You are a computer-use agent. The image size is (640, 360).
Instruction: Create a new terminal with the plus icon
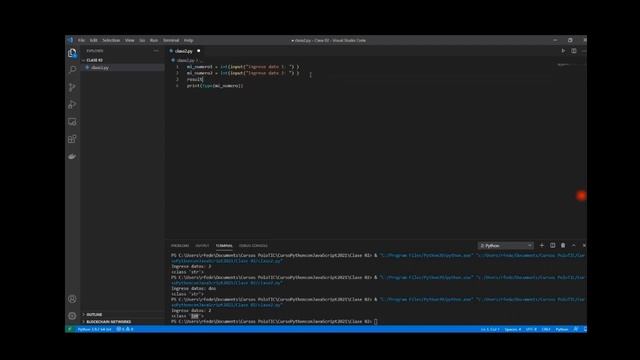[x=542, y=245]
